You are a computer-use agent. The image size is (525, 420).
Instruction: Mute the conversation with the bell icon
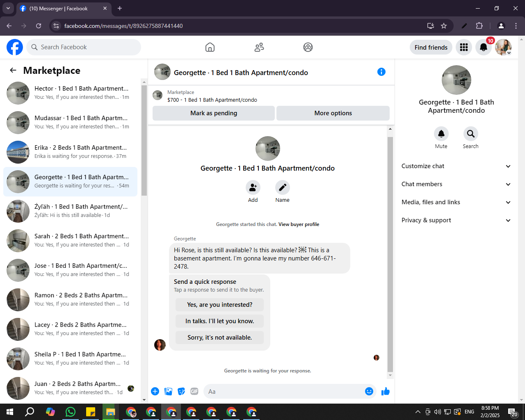(x=441, y=134)
